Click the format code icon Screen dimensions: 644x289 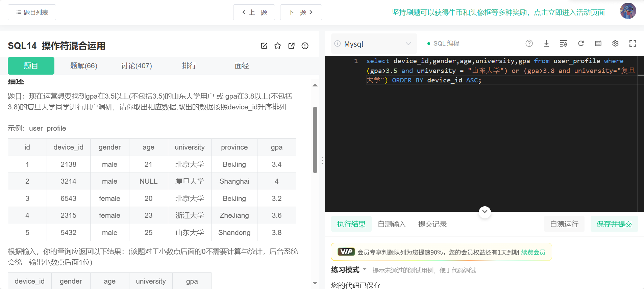point(564,43)
